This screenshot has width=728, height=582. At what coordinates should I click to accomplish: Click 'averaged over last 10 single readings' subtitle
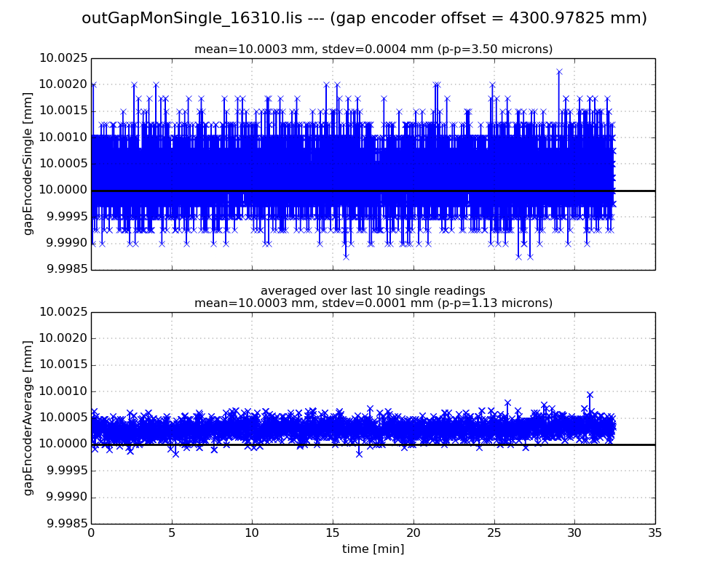click(x=373, y=291)
